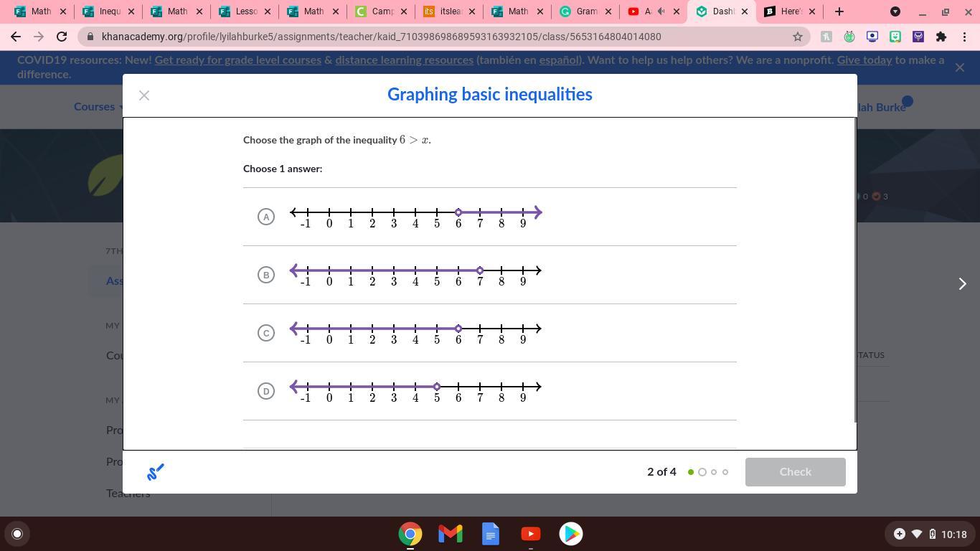
Task: Close the Graphing basic inequalities dialog
Action: click(x=144, y=95)
